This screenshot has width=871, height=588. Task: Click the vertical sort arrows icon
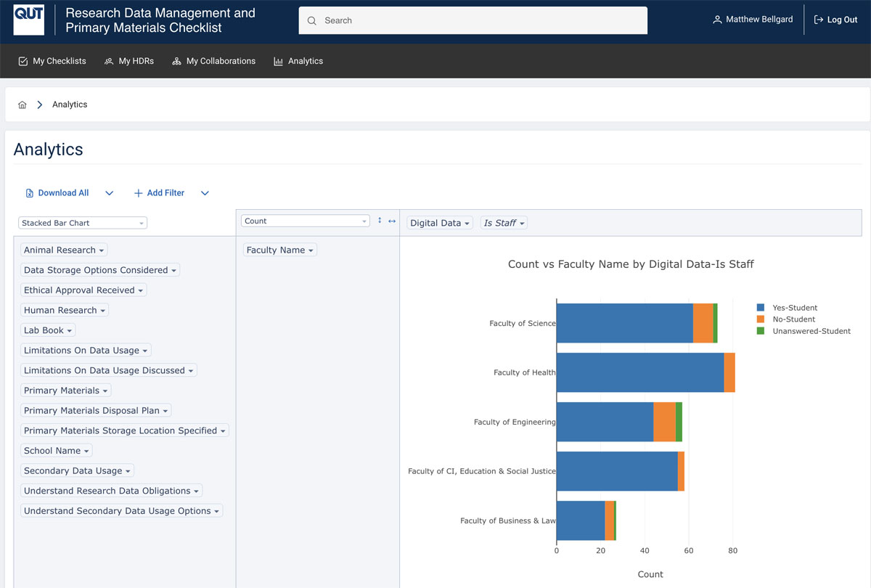click(x=380, y=221)
